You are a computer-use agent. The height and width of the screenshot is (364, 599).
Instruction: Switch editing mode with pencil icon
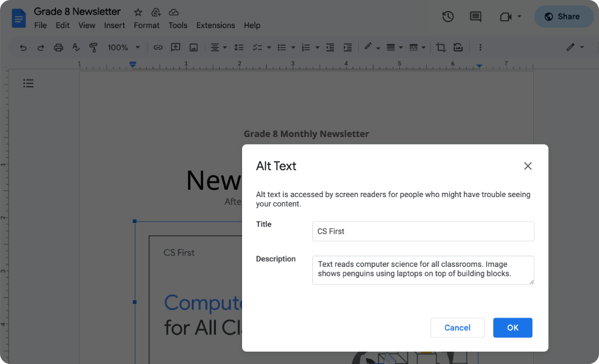coord(570,48)
